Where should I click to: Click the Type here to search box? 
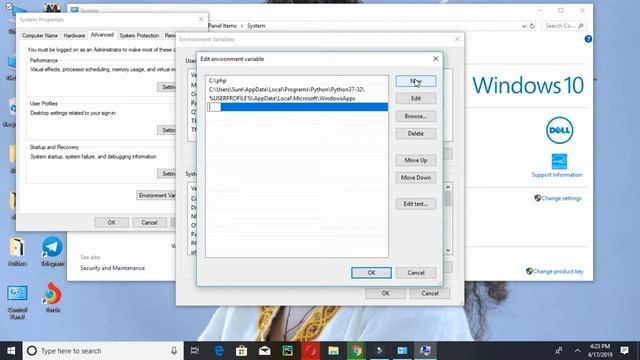point(102,351)
